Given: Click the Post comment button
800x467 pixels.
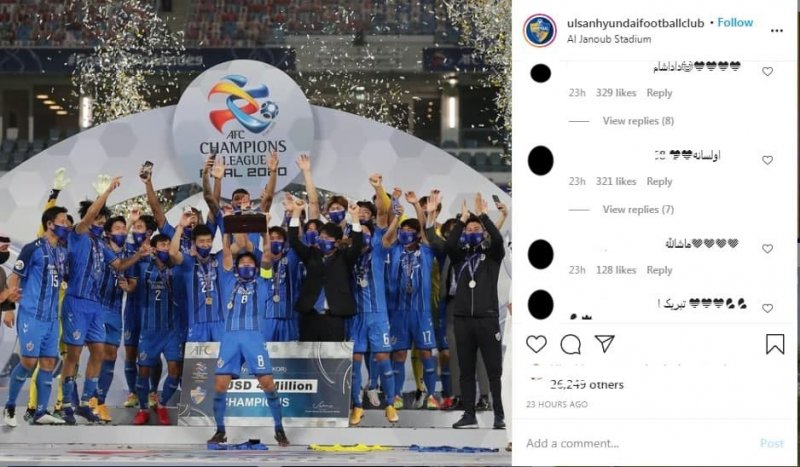Looking at the screenshot, I should click(x=771, y=444).
